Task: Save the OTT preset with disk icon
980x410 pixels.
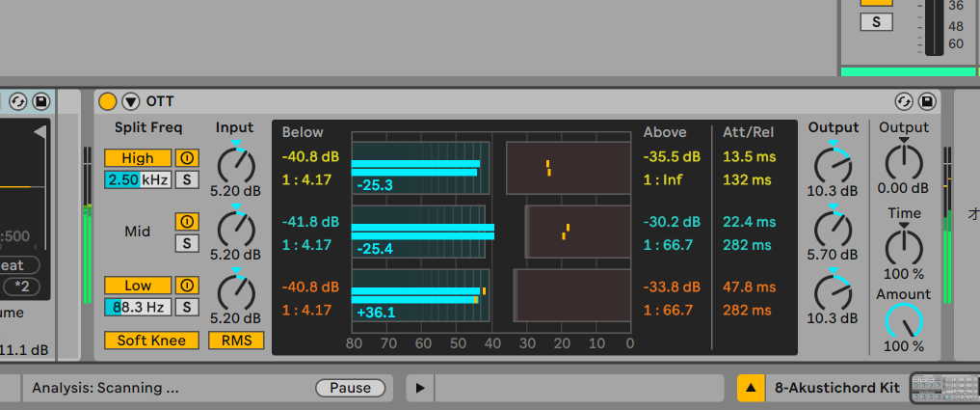Action: (x=928, y=101)
